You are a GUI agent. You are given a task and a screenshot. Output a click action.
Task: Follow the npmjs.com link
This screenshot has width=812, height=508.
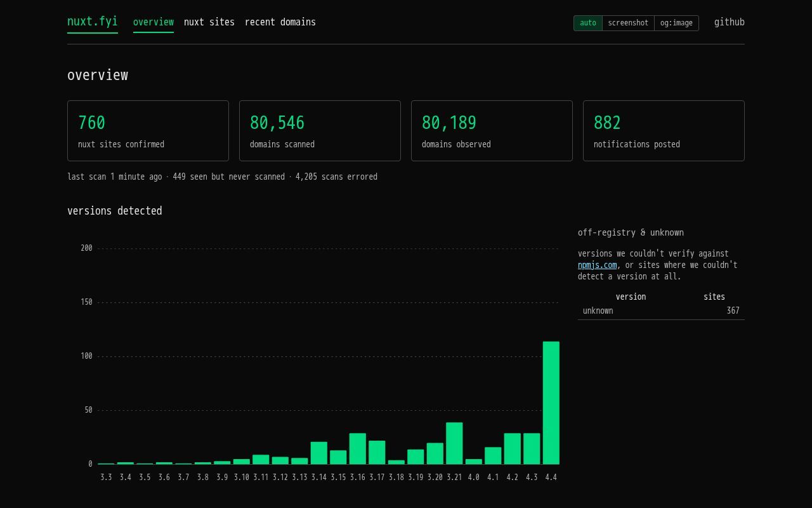597,265
